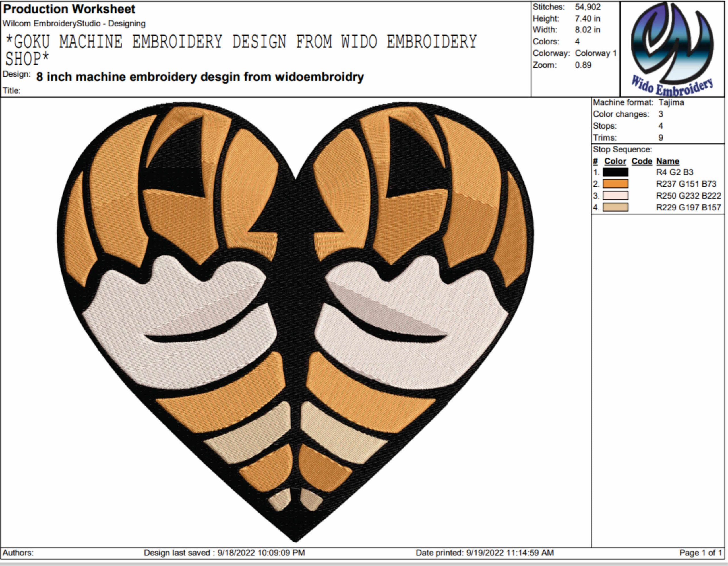728x566 pixels.
Task: Click the # column header in stop sequence
Action: (x=596, y=161)
